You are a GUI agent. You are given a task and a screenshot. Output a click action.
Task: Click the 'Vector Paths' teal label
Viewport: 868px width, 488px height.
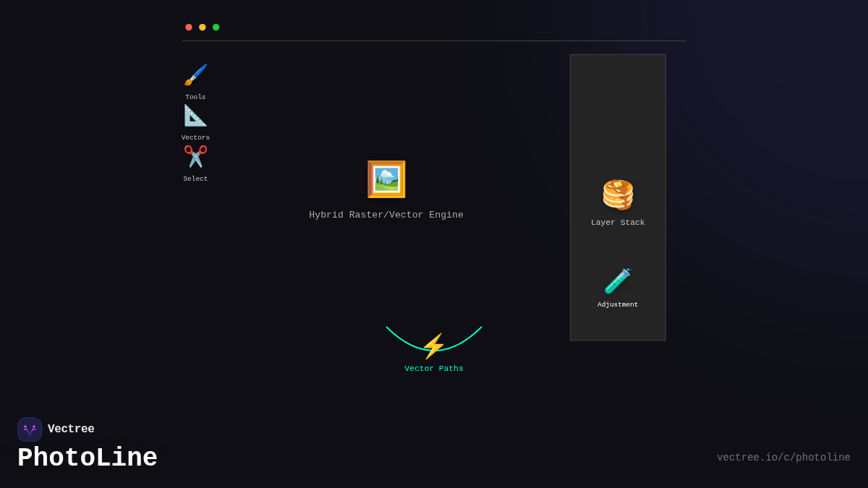coord(433,369)
